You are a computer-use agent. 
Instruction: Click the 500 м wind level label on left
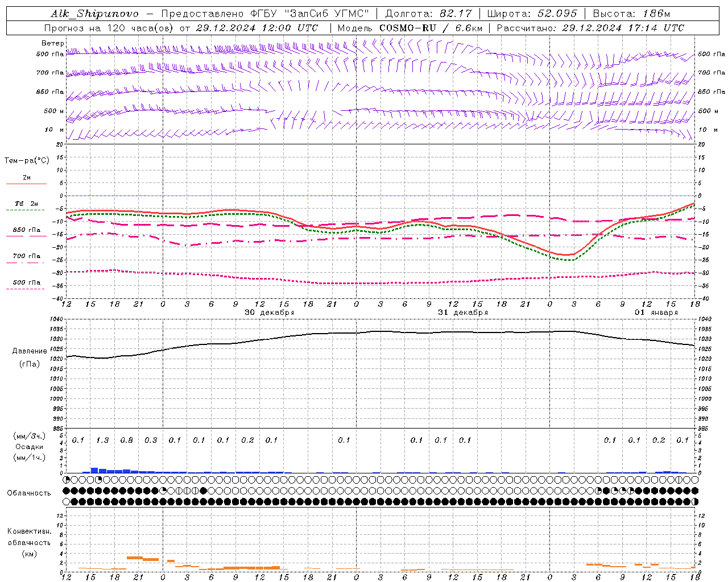(54, 111)
